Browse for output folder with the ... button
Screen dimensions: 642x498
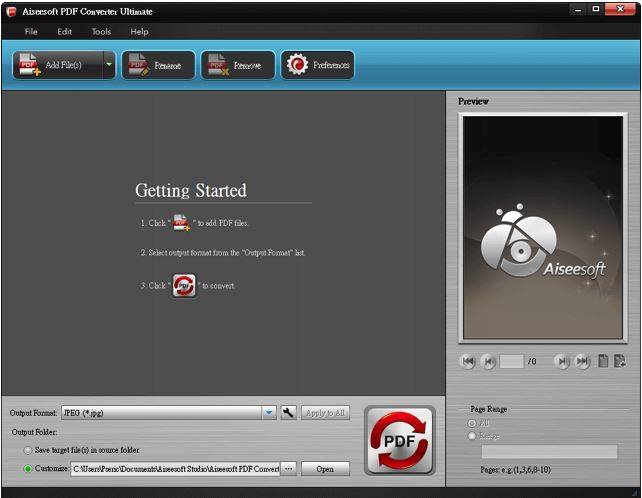[289, 469]
